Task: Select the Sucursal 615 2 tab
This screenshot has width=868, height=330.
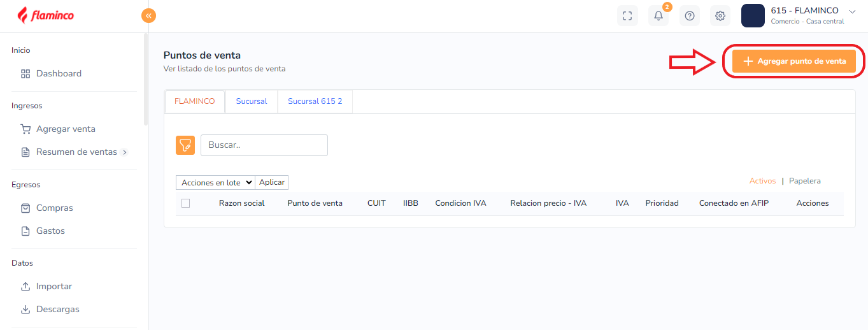Action: [315, 101]
